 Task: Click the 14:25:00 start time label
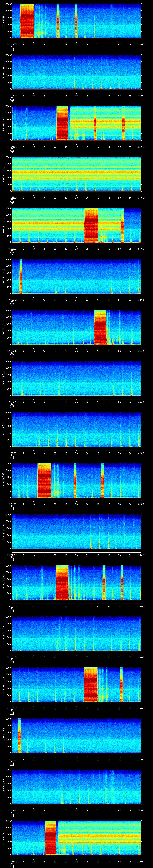tap(12, 198)
